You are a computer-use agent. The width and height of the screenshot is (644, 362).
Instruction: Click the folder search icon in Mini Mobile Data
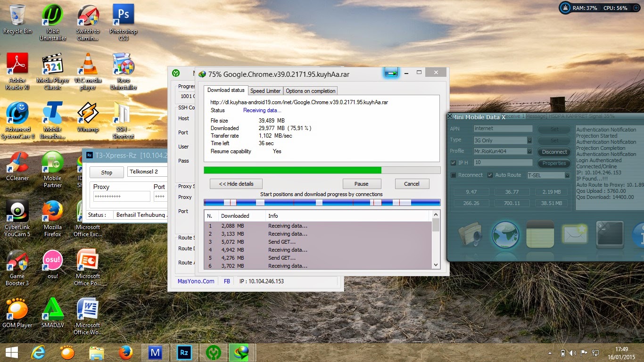point(470,234)
